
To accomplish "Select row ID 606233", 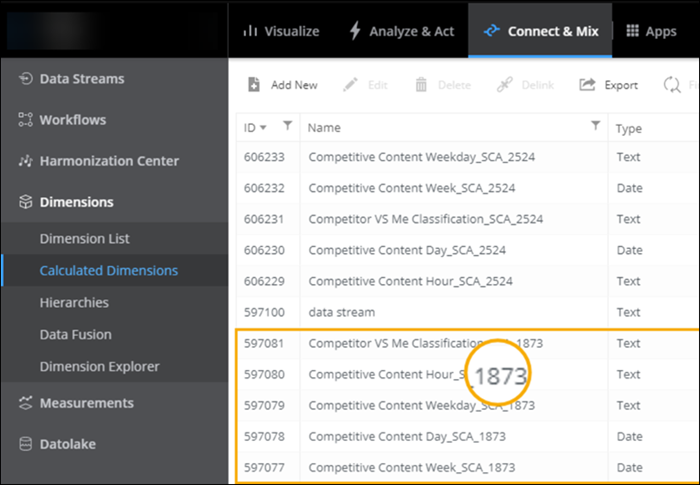I will [x=264, y=157].
